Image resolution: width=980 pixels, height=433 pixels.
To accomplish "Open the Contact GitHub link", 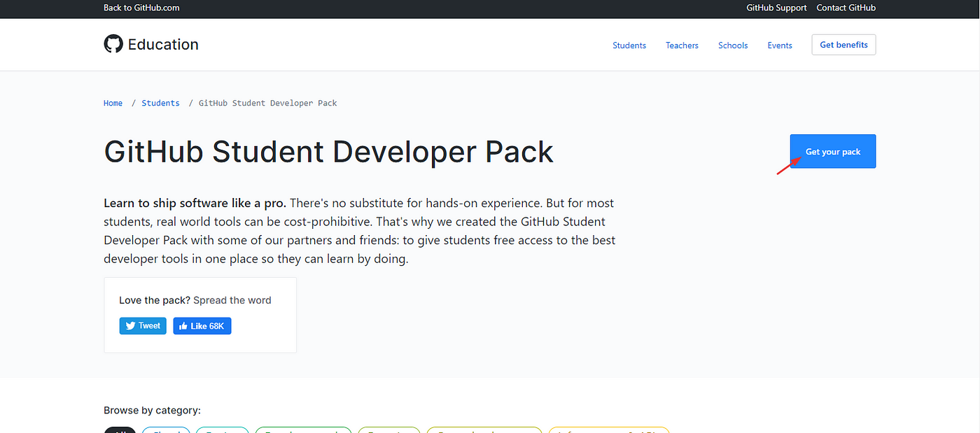I will (846, 8).
